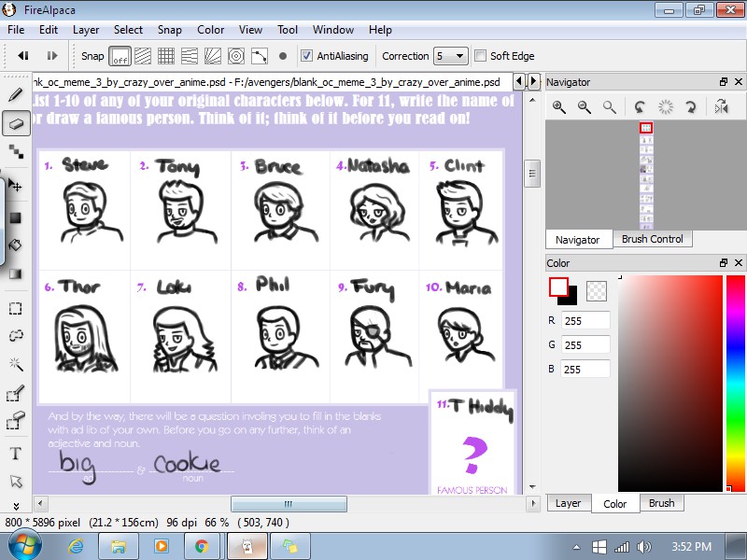The image size is (747, 560).
Task: Enable the Soft Edge checkbox
Action: point(480,56)
